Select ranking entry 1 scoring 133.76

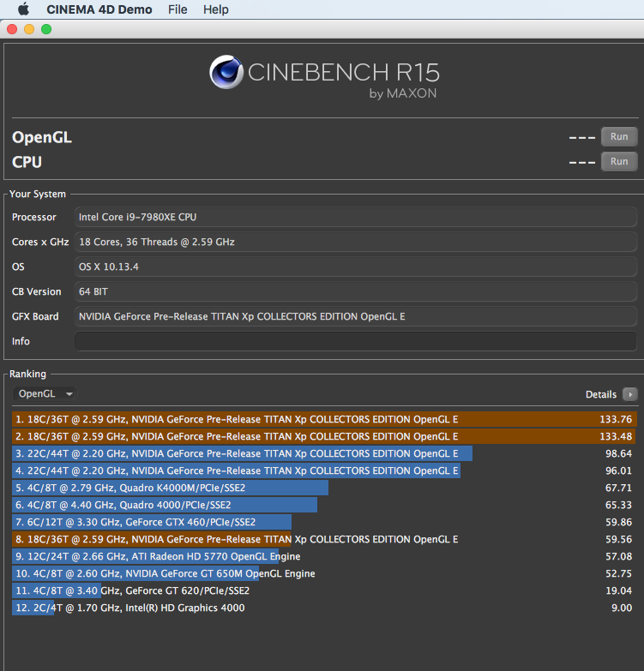(x=324, y=419)
